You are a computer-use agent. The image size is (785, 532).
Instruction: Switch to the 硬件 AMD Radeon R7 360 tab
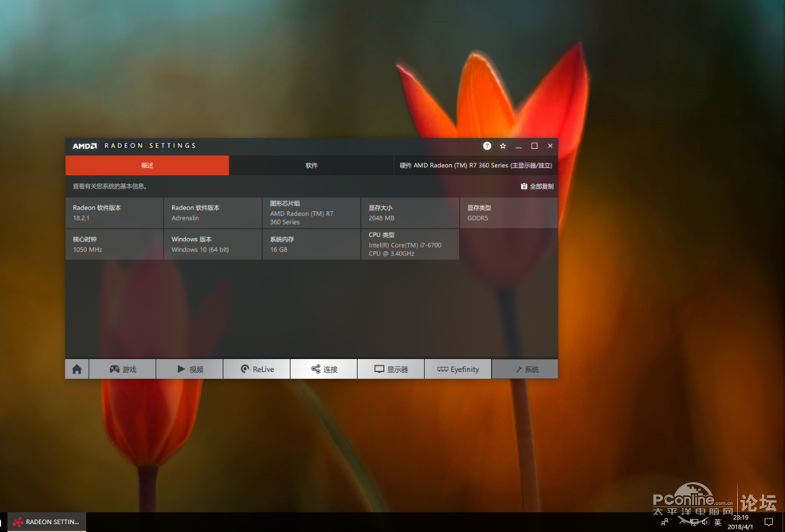476,166
